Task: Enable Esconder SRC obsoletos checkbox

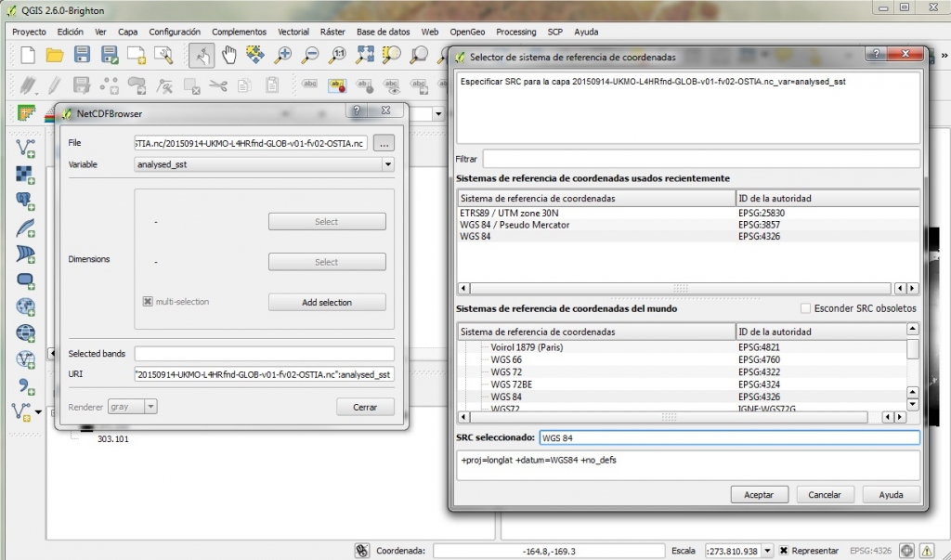Action: click(x=806, y=308)
